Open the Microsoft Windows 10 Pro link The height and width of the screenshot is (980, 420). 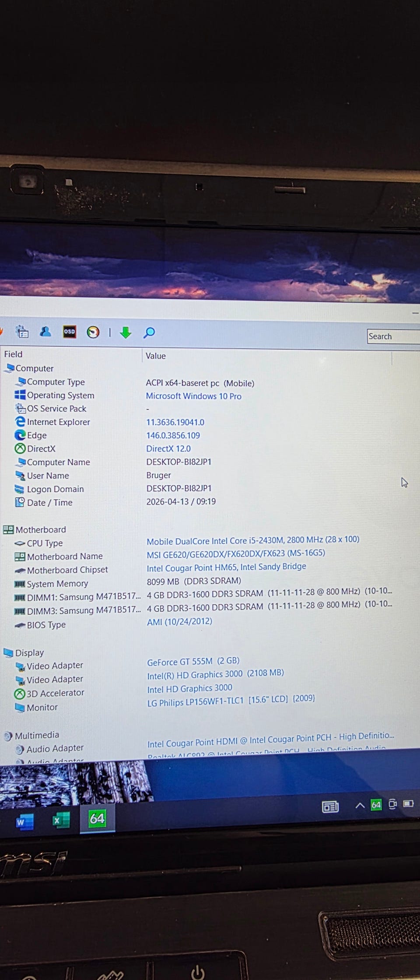tap(193, 396)
